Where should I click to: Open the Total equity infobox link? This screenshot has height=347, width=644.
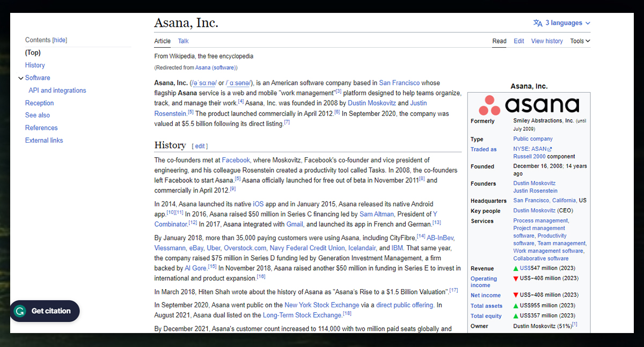tap(486, 316)
